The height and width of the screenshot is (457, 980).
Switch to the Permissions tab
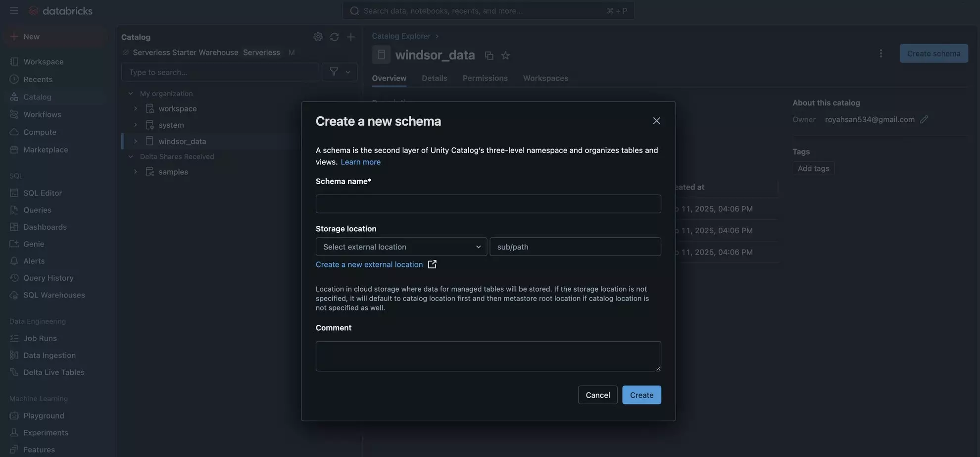(x=485, y=78)
